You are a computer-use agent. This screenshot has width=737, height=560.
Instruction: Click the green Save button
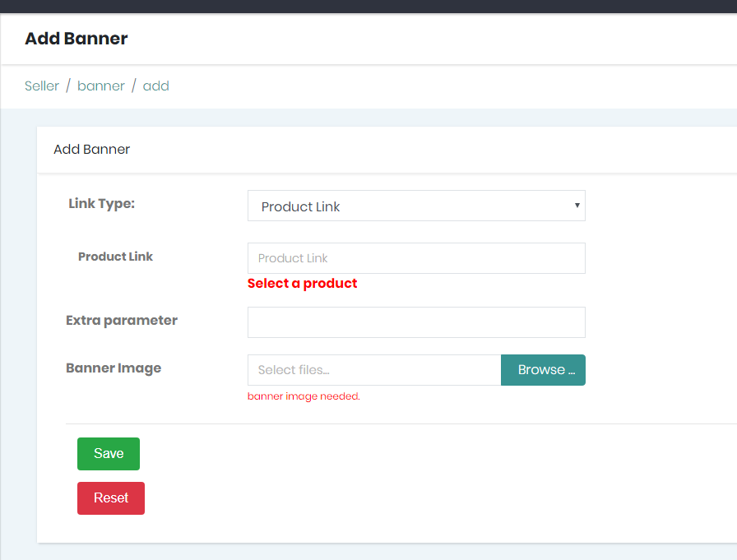click(109, 454)
